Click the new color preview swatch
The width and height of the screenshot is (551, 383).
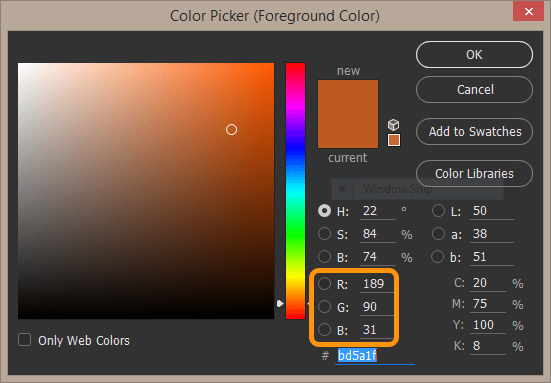[348, 97]
